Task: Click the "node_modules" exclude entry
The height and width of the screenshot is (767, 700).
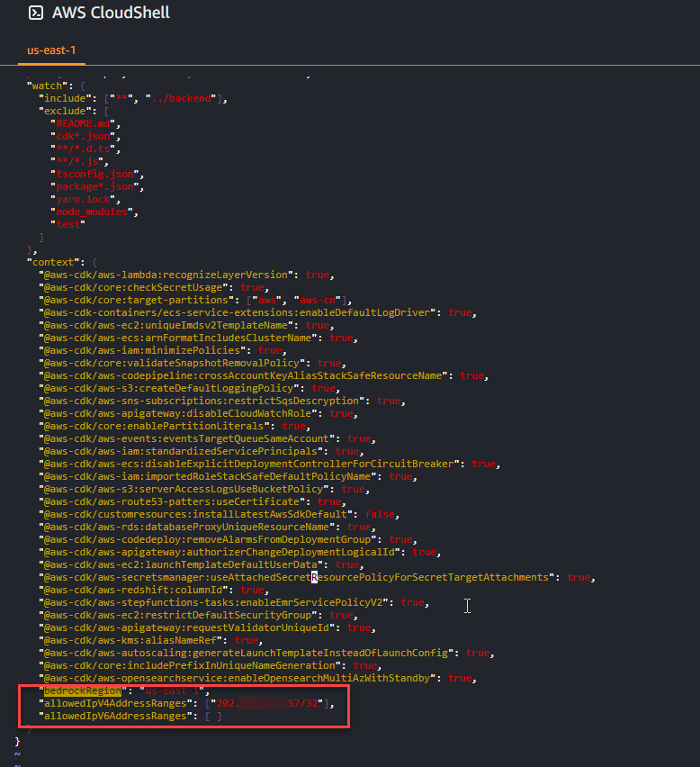Action: click(94, 212)
